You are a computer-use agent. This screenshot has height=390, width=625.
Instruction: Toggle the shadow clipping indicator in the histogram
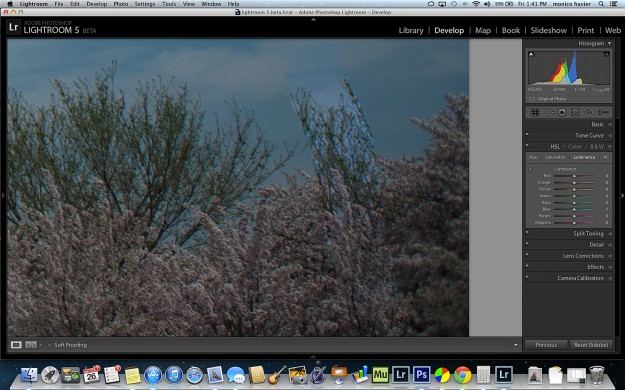pyautogui.click(x=531, y=54)
